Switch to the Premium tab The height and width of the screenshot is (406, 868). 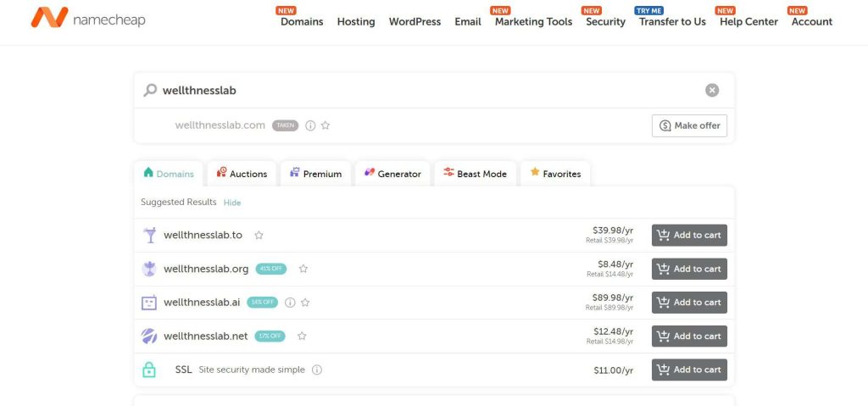coord(315,174)
